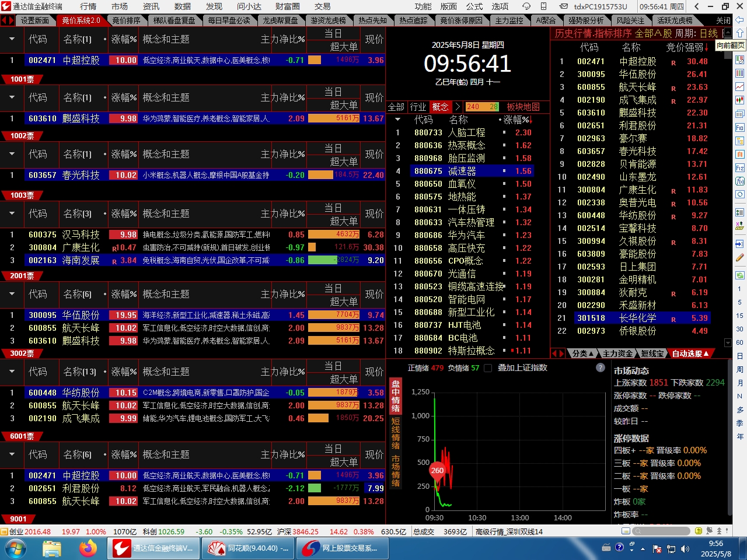
Task: Open the F10 company info sidebar icon
Action: click(x=740, y=127)
